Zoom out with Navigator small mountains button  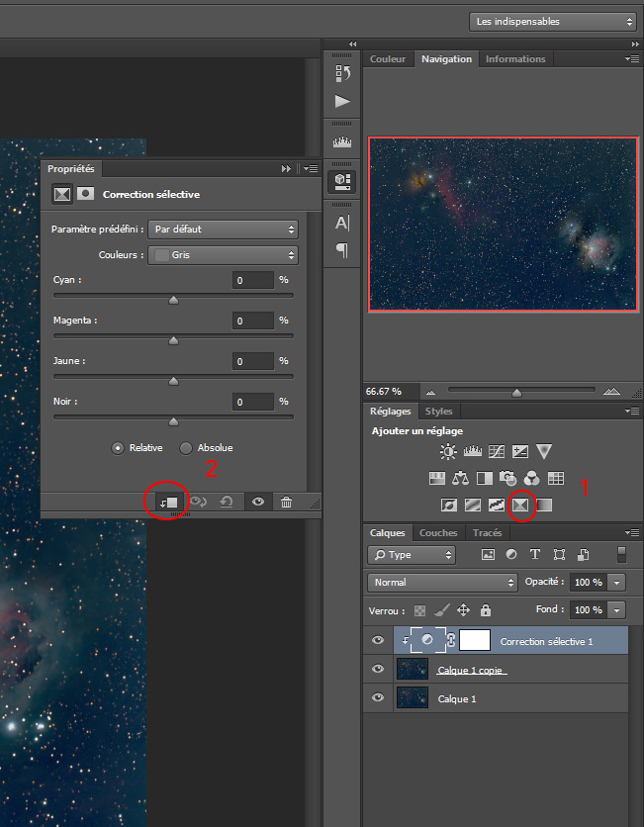(431, 392)
